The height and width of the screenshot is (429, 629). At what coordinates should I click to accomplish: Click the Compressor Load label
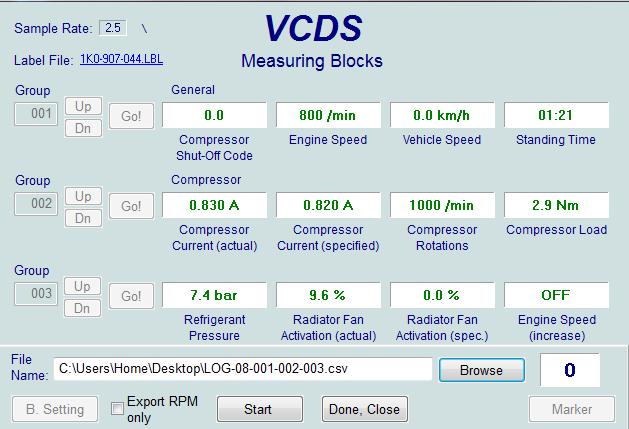point(556,230)
